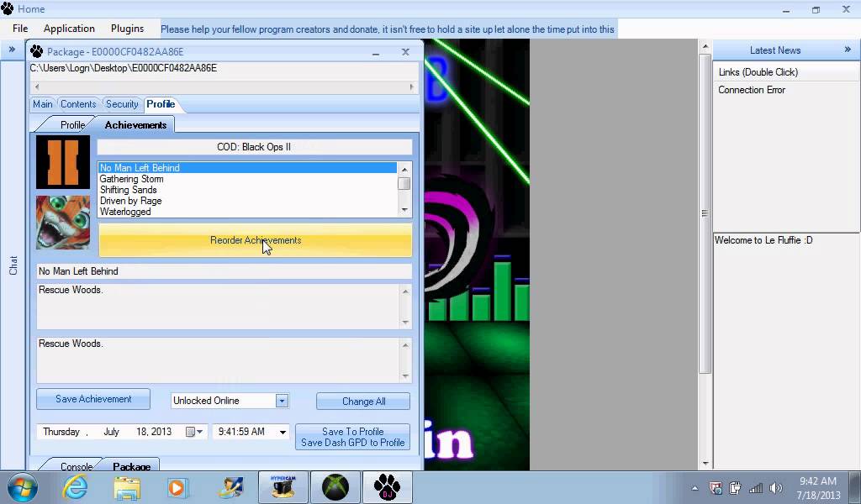This screenshot has width=861, height=504.
Task: Click the Package window paw icon
Action: pyautogui.click(x=37, y=51)
